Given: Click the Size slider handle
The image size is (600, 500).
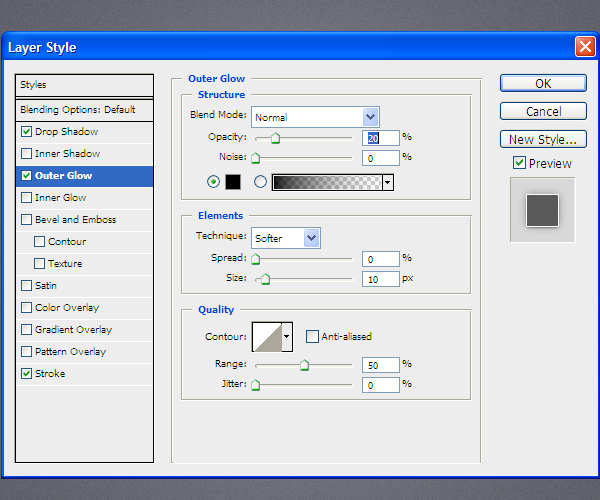Looking at the screenshot, I should (266, 279).
